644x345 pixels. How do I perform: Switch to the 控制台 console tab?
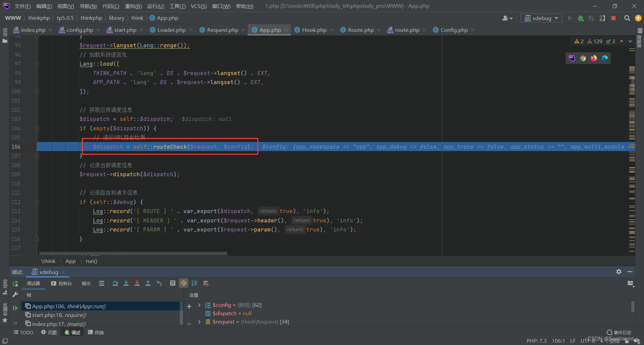pyautogui.click(x=61, y=283)
